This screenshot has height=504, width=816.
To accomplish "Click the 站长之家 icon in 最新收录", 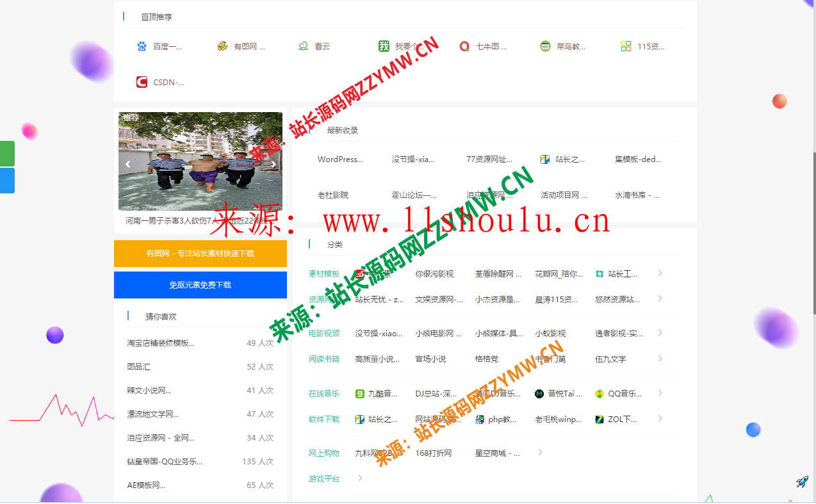I will (x=545, y=159).
